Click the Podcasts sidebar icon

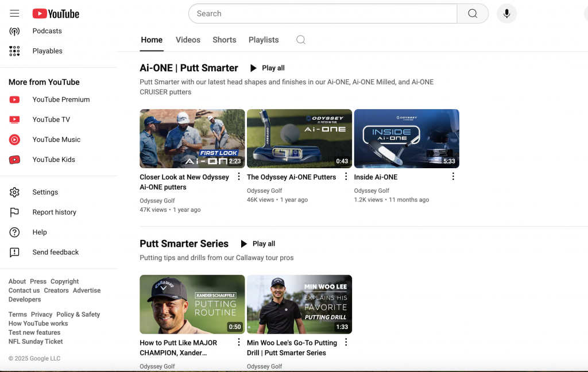click(x=14, y=31)
